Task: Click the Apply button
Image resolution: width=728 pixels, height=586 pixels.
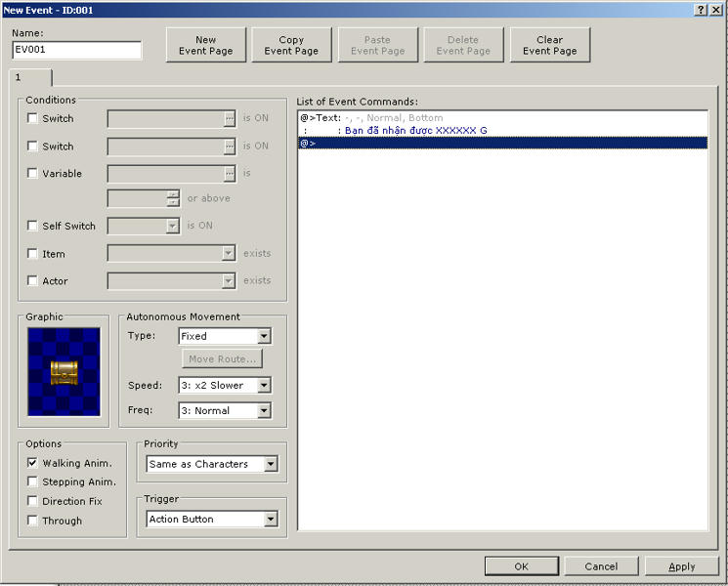Action: click(681, 566)
